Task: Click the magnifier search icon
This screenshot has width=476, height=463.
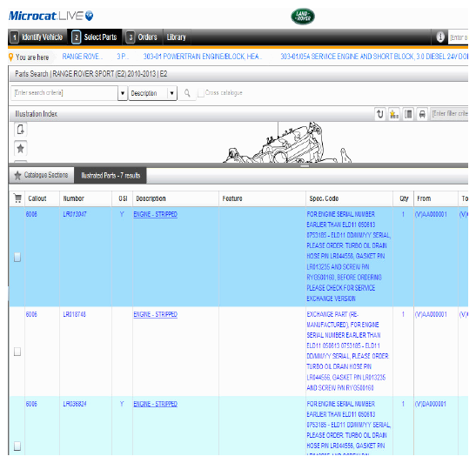Action: [x=187, y=93]
